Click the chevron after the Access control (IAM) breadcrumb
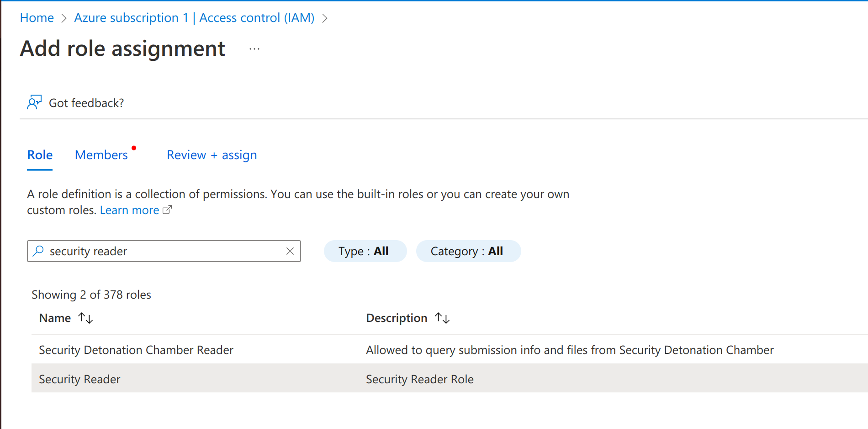The image size is (868, 429). [325, 18]
